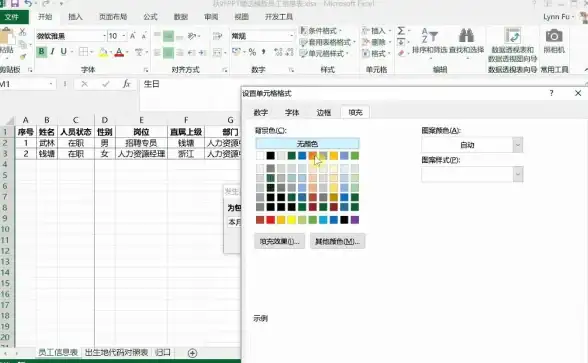Pick the orange swatch in top color row
The height and width of the screenshot is (363, 588).
pos(313,156)
